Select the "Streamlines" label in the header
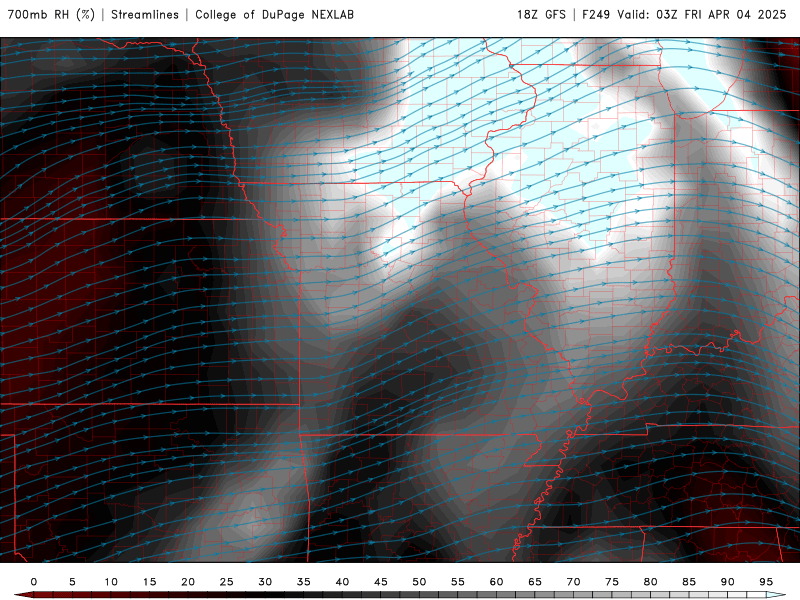Viewport: 800px width, 600px height. [145, 14]
